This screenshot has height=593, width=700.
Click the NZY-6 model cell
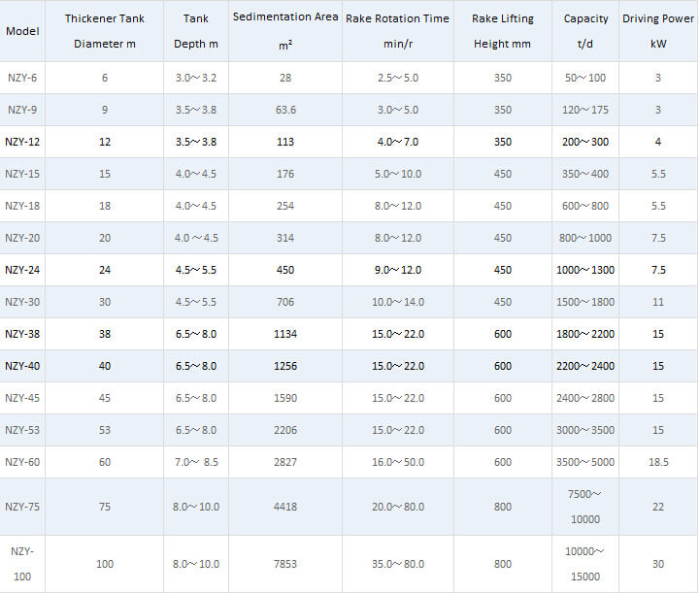[x=22, y=78]
